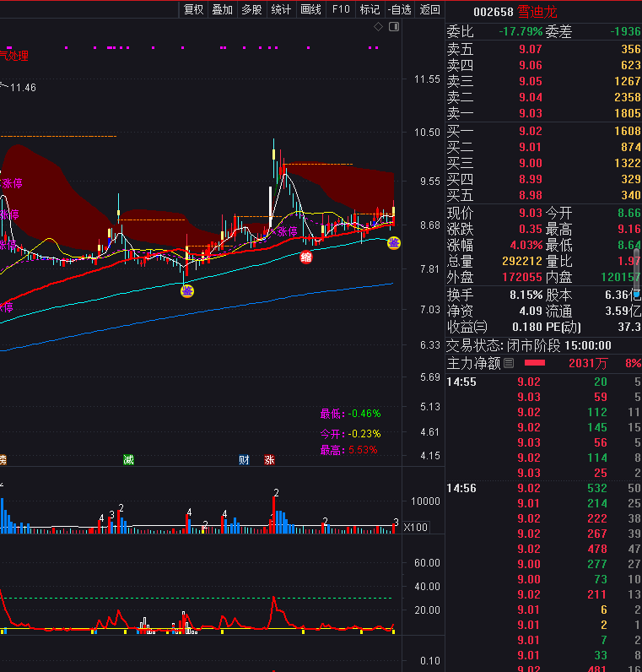Image resolution: width=642 pixels, height=672 pixels.
Task: Click the blue 财 event marker
Action: coord(244,460)
